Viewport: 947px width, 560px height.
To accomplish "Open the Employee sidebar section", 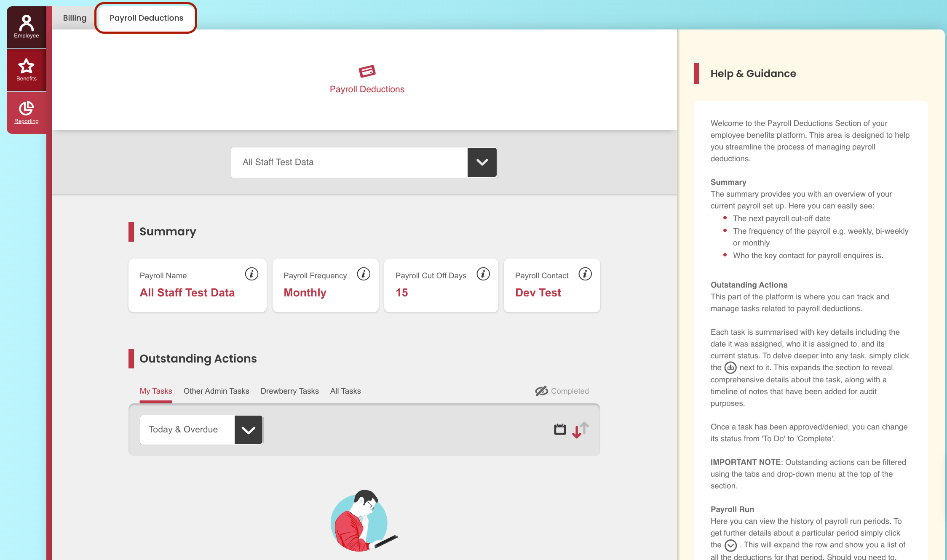I will [x=26, y=27].
